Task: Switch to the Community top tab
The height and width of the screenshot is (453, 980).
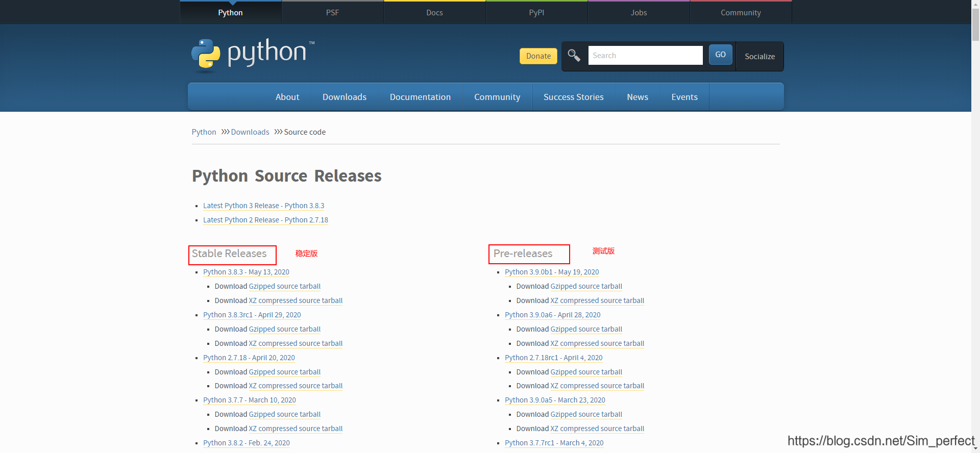Action: pyautogui.click(x=741, y=12)
